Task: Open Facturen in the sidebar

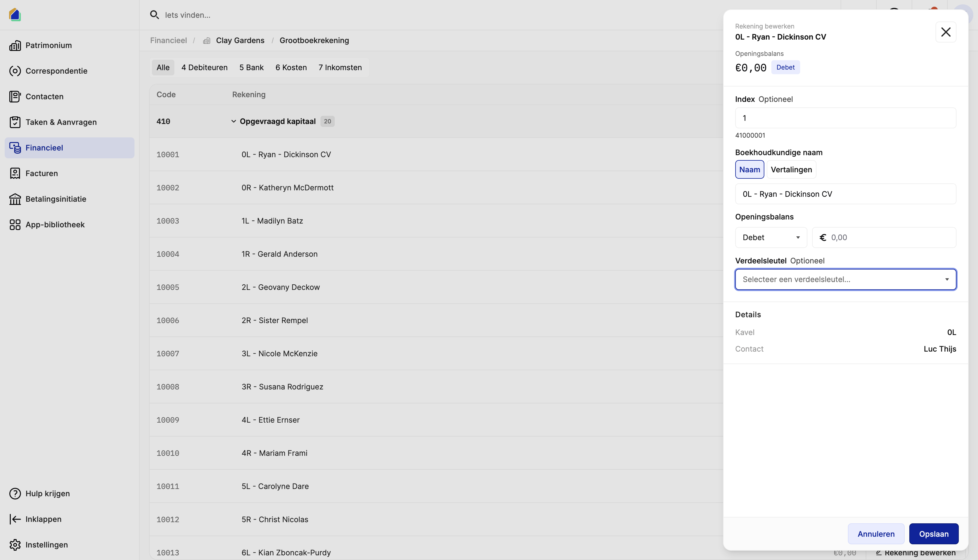Action: coord(70,173)
